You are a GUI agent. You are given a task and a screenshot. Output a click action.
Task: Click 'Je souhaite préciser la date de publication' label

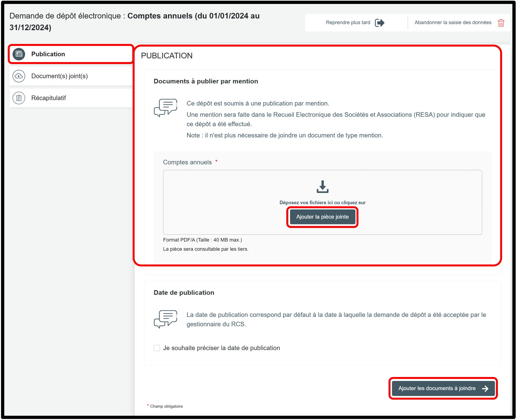coord(221,348)
